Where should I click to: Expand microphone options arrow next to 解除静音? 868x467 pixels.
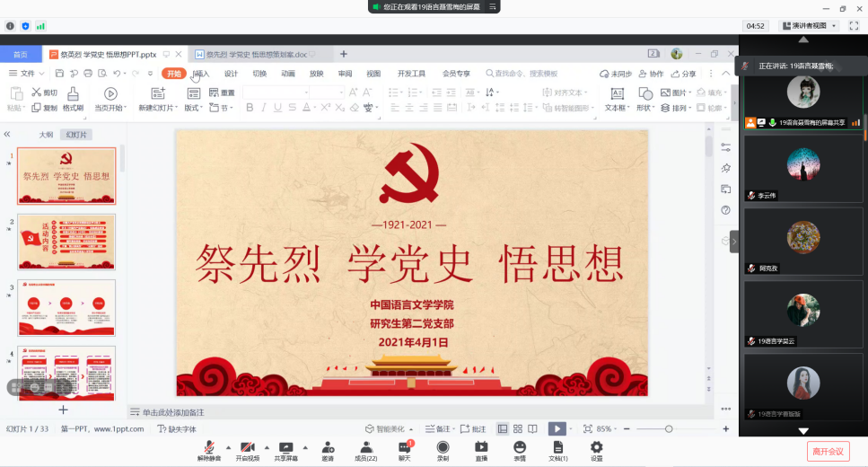pos(228,447)
